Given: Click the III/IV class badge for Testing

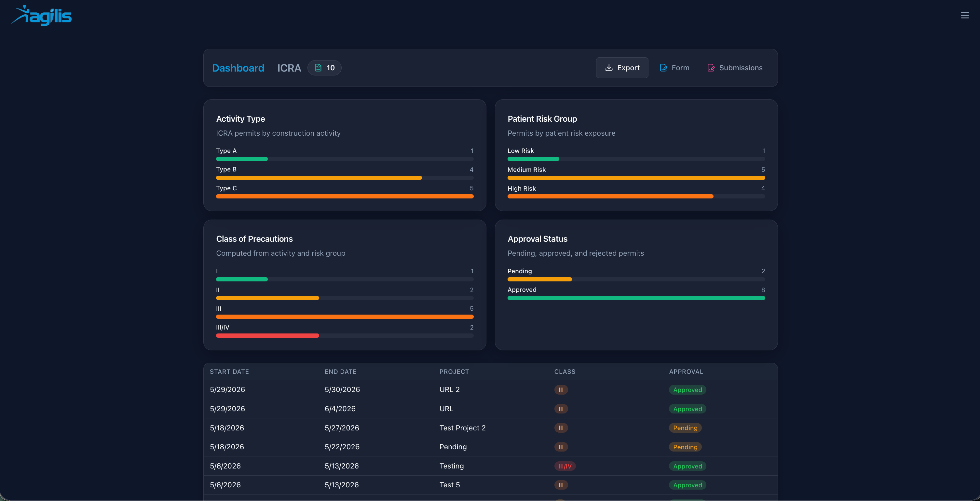Looking at the screenshot, I should click(x=565, y=466).
